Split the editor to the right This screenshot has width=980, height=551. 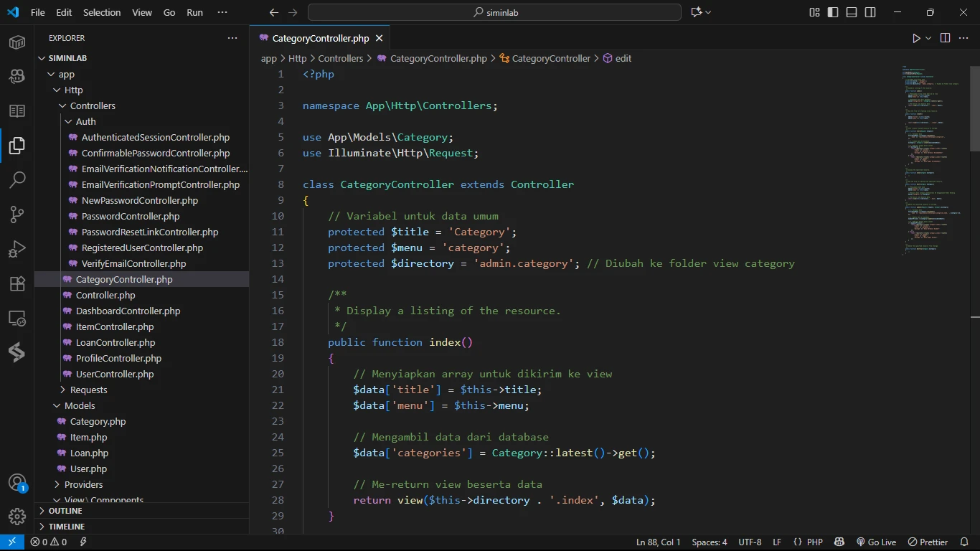pyautogui.click(x=945, y=38)
